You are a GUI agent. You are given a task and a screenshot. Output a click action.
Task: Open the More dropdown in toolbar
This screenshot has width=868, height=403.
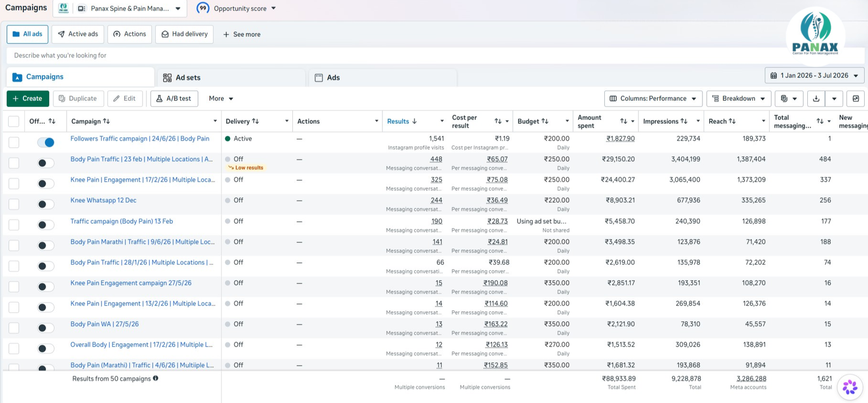click(221, 98)
